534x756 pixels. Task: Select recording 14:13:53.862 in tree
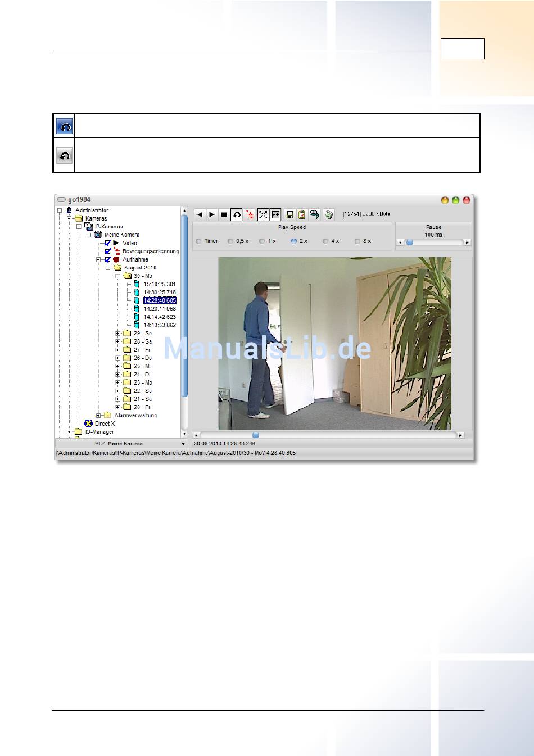coord(160,325)
